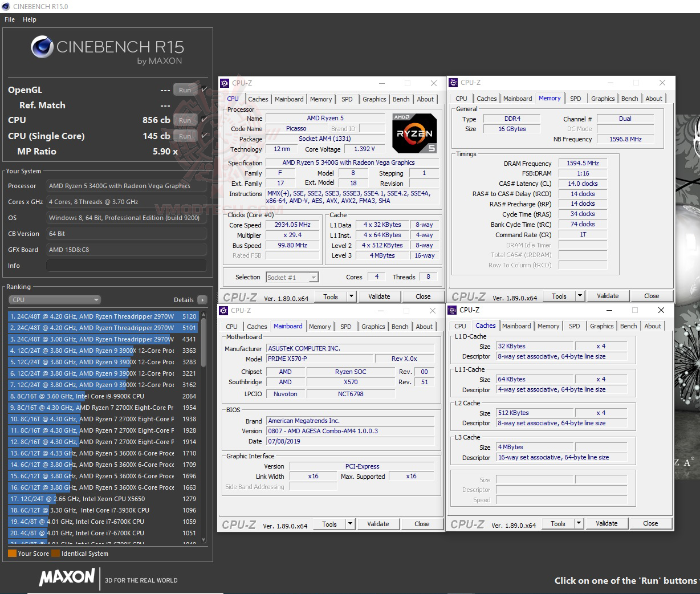Select Graphics tab in the Memory tab window
The height and width of the screenshot is (594, 700).
click(x=603, y=99)
